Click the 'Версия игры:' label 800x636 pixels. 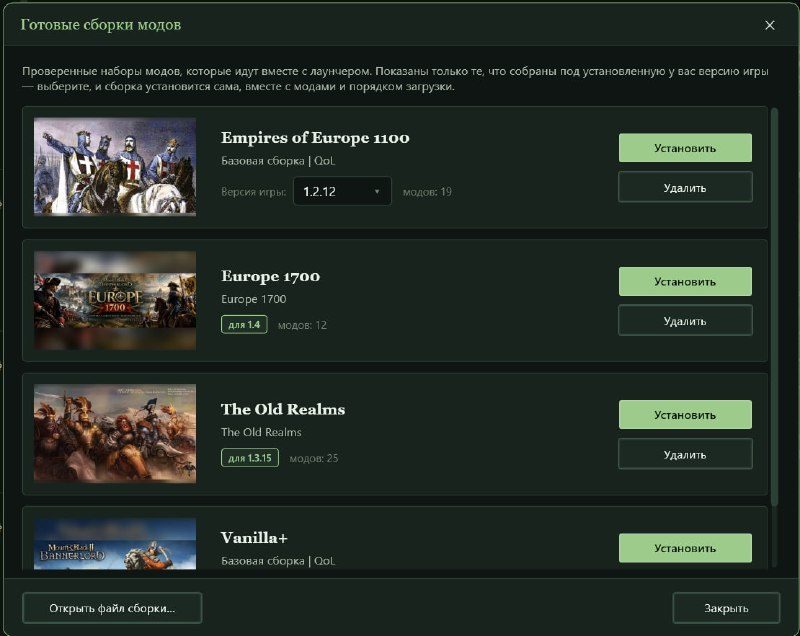coord(254,192)
